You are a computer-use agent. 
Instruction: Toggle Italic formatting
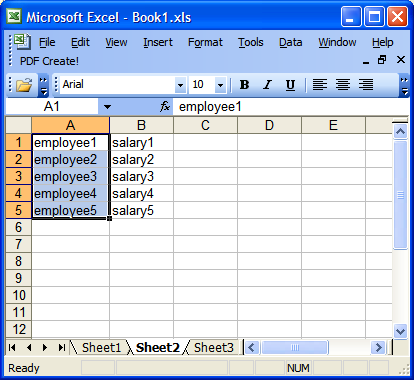point(267,85)
